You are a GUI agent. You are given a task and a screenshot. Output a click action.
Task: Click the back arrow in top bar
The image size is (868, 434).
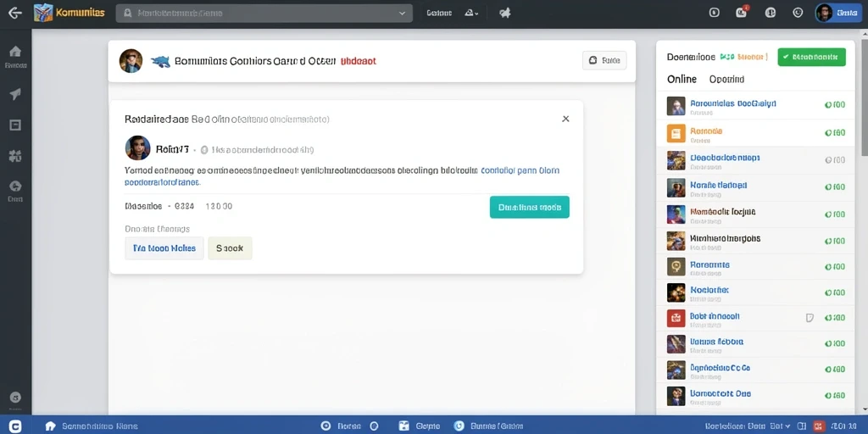pyautogui.click(x=15, y=13)
